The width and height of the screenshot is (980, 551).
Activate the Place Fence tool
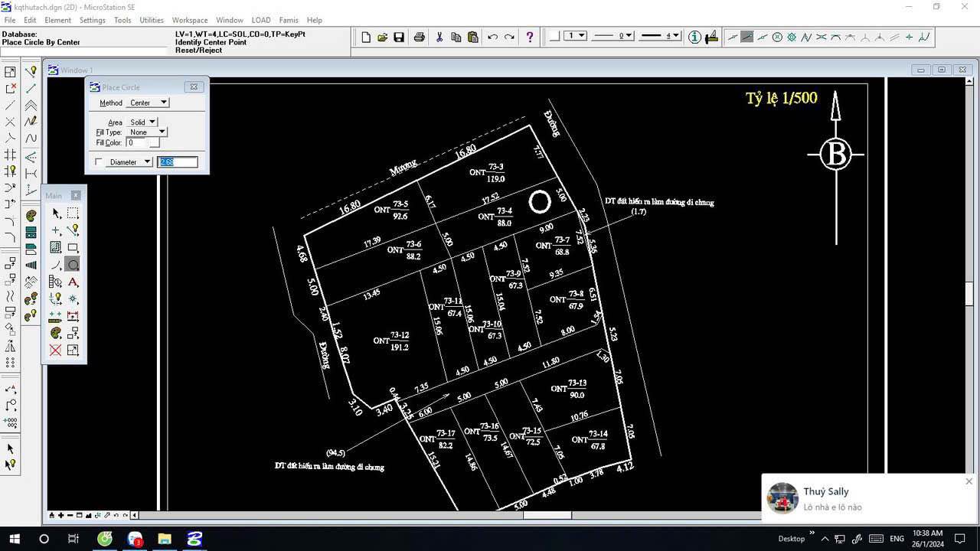click(x=73, y=214)
